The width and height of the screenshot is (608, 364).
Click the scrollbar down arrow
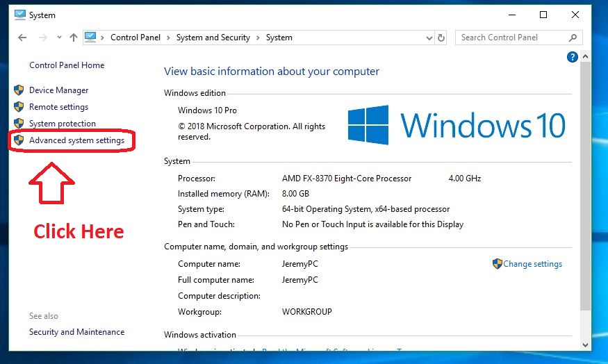tap(586, 344)
